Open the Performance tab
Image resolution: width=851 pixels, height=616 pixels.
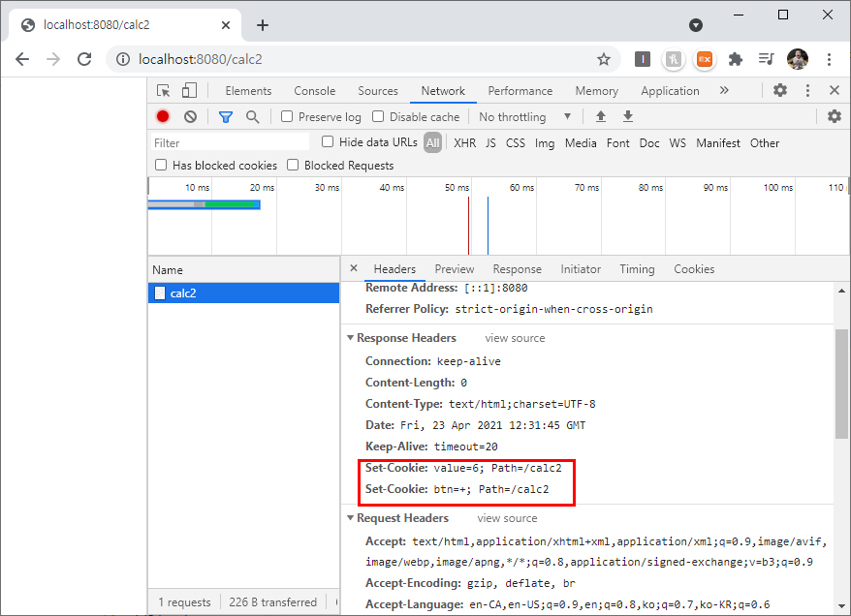click(x=520, y=90)
